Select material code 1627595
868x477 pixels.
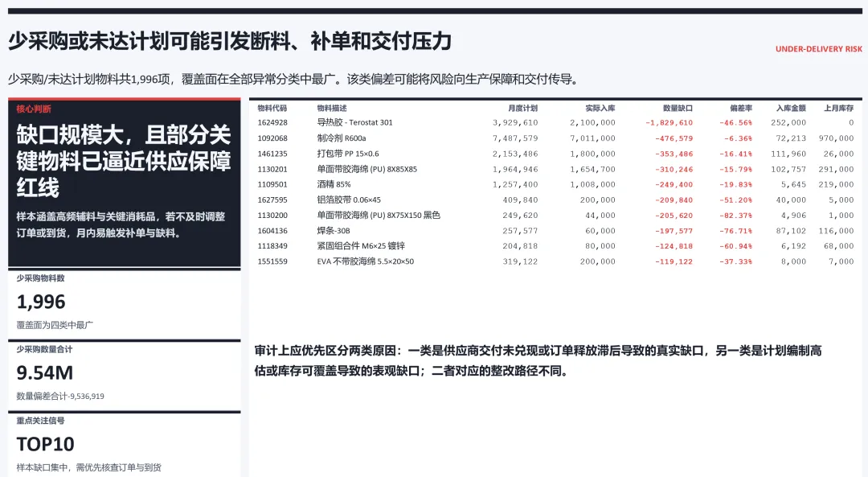[x=272, y=199]
